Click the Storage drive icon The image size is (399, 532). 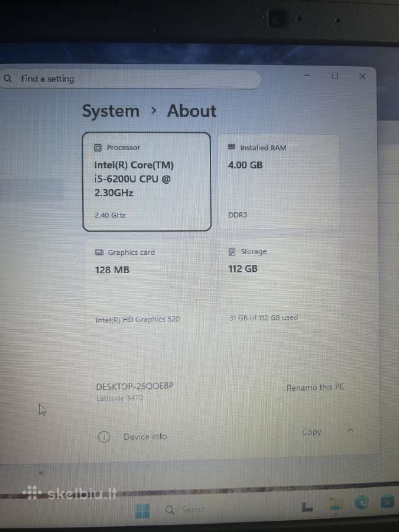232,251
